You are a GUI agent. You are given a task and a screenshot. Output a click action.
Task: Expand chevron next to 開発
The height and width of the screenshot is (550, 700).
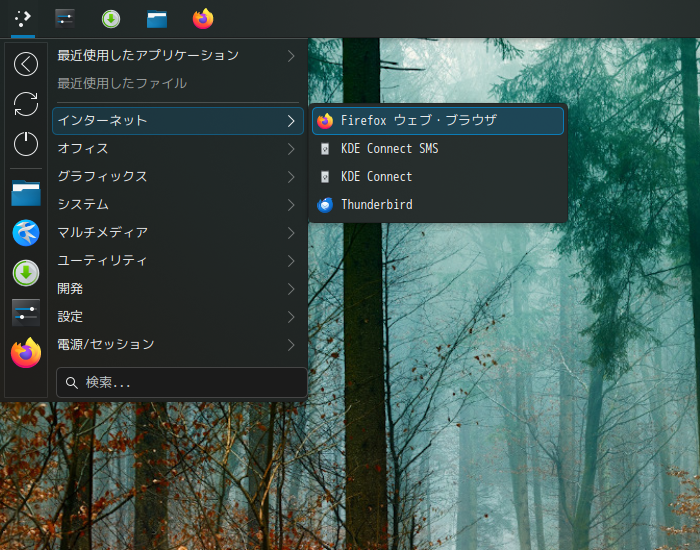coord(291,289)
